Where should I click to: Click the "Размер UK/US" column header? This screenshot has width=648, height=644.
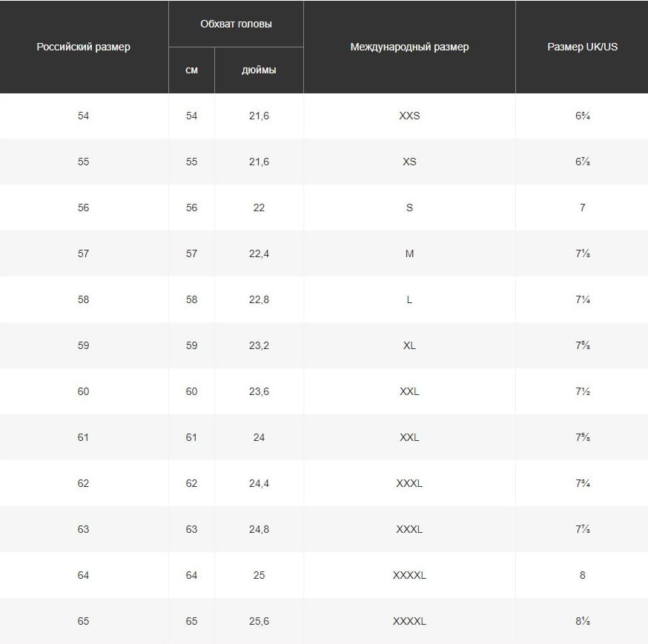[x=582, y=47]
